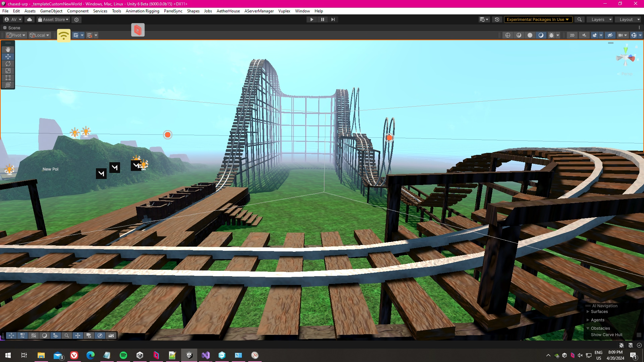The width and height of the screenshot is (644, 362).
Task: Open Unity Cloud services icon
Action: tap(30, 19)
